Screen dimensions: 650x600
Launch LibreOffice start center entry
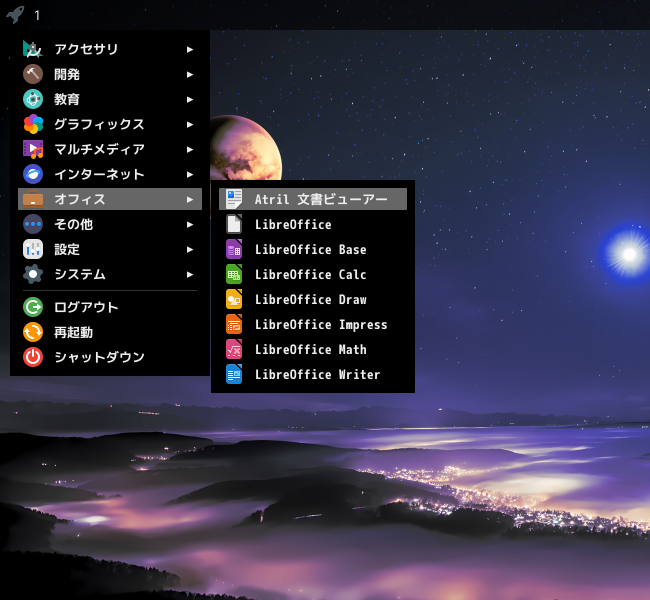click(313, 224)
